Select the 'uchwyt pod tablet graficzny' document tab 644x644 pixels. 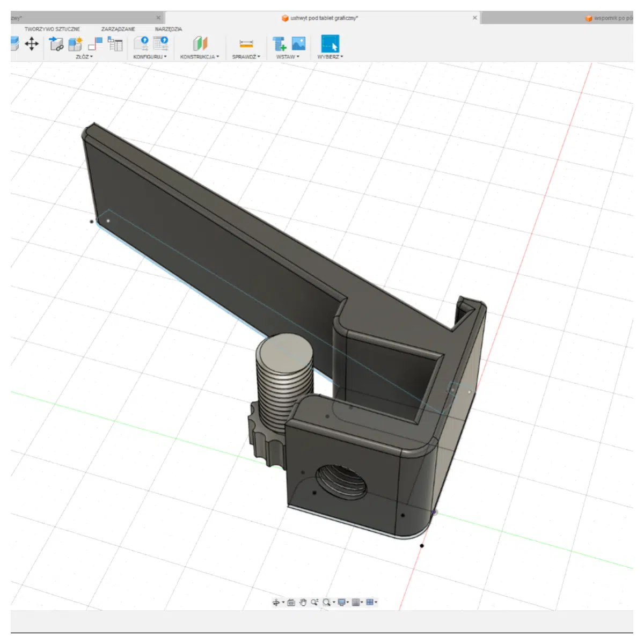tap(322, 18)
